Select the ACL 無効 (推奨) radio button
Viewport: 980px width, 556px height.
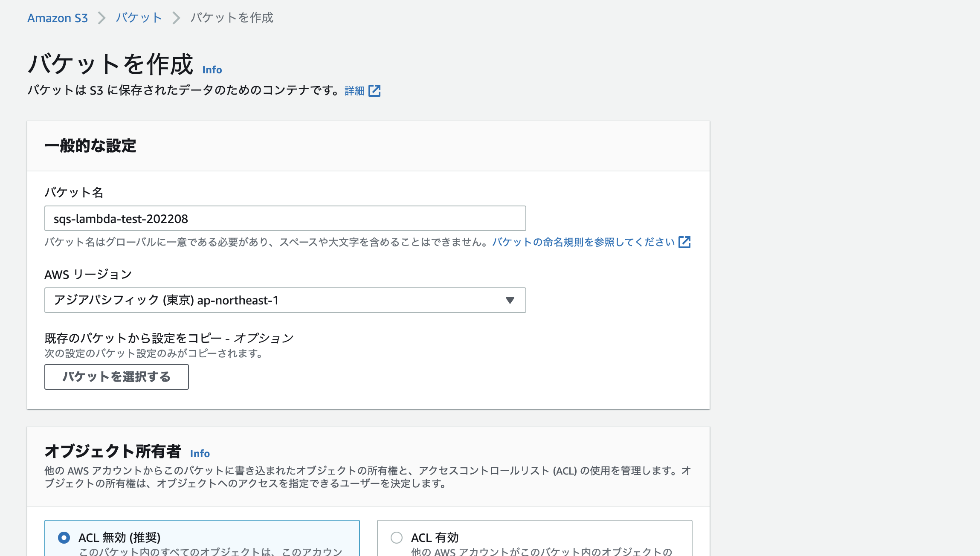pos(64,538)
